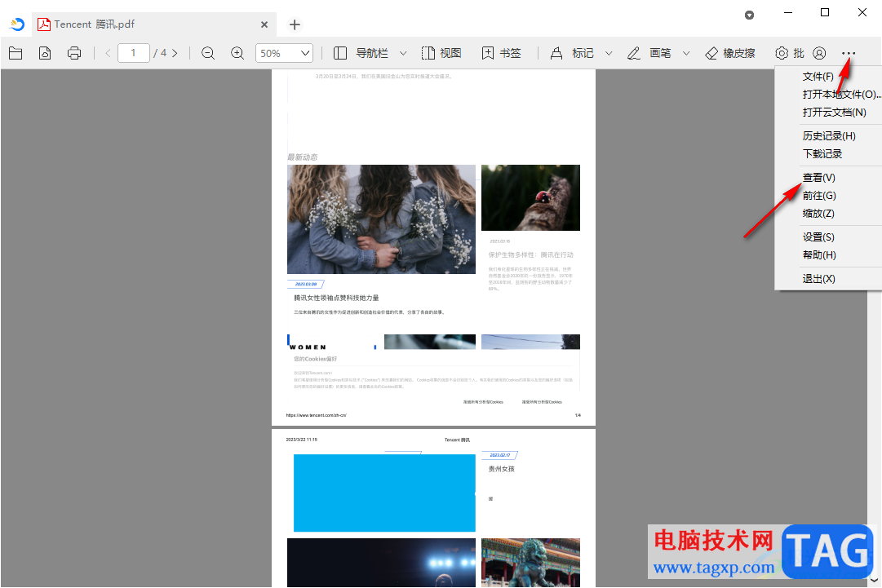
Task: Expand the 标记 dropdown arrow
Action: pos(609,53)
